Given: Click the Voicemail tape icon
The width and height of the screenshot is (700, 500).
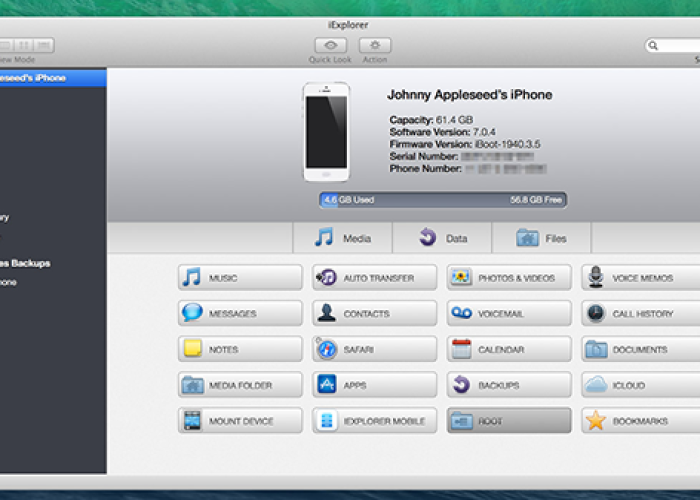Looking at the screenshot, I should [x=461, y=312].
